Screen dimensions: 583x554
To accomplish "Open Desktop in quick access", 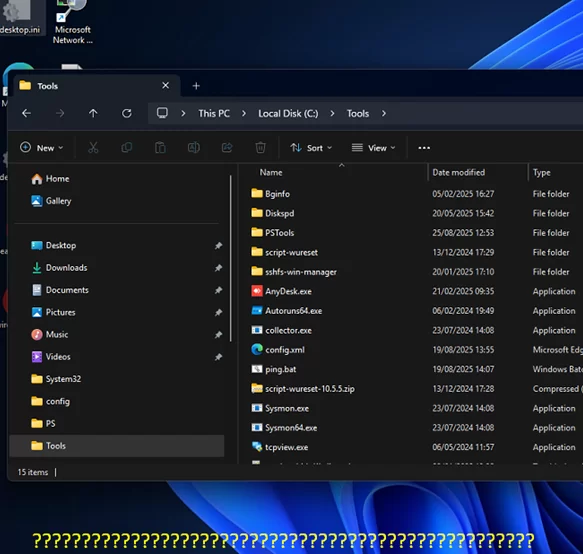I will [54, 245].
